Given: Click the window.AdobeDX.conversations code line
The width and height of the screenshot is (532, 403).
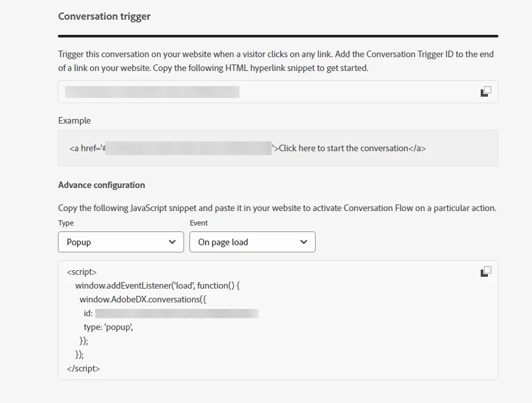Looking at the screenshot, I should point(143,300).
